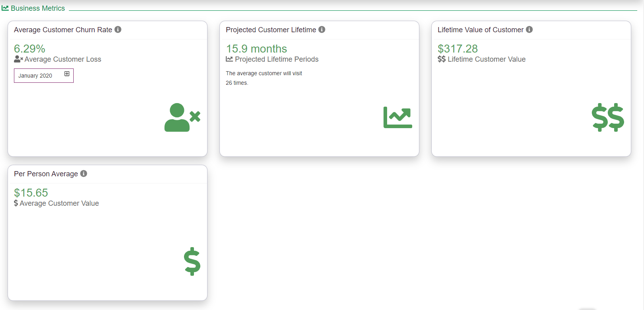Click the Business Metrics chart icon in header

[5, 8]
